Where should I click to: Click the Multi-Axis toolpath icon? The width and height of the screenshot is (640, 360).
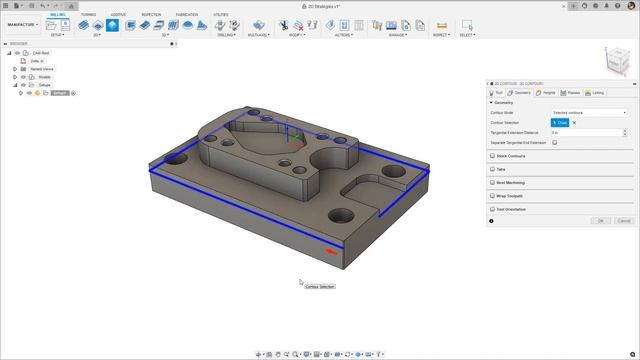click(x=258, y=25)
